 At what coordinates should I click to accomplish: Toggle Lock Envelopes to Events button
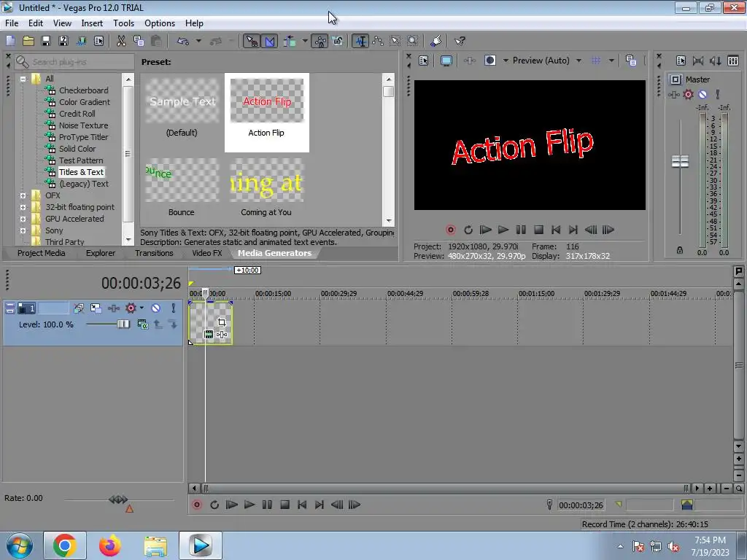pos(320,42)
